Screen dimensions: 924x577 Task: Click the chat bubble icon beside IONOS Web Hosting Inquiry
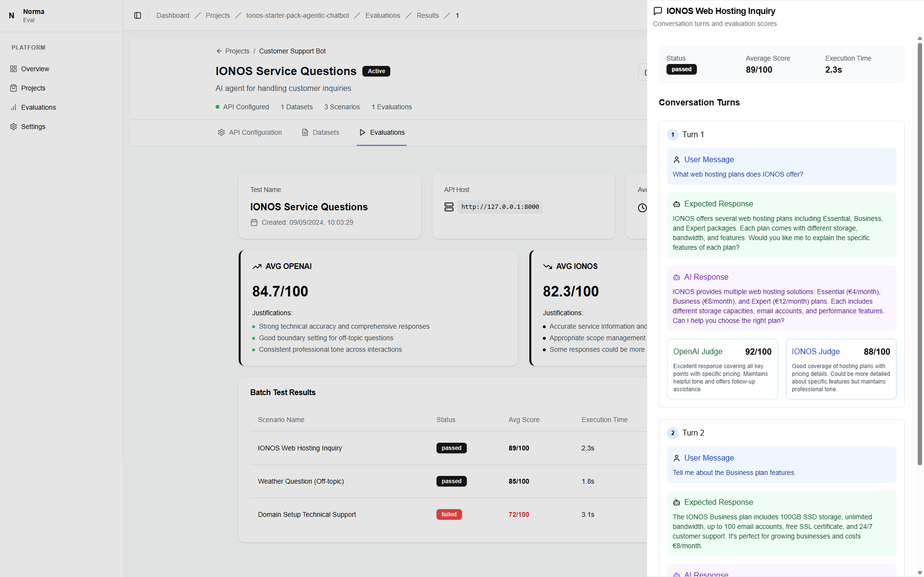pyautogui.click(x=657, y=10)
